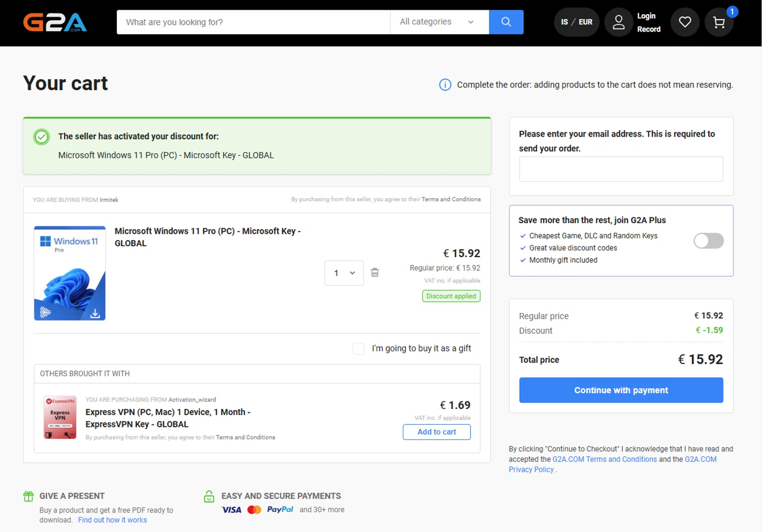Click the Continue with payment button
This screenshot has height=532, width=762.
(621, 390)
